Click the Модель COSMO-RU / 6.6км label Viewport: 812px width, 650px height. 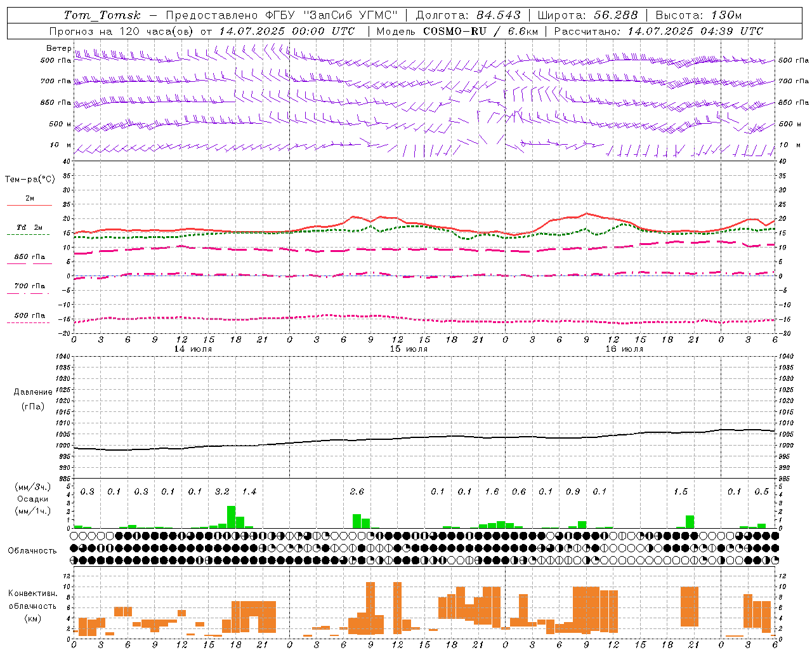(x=457, y=31)
